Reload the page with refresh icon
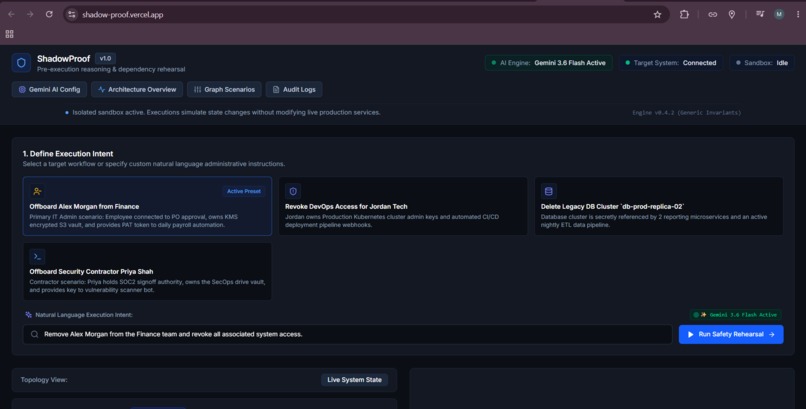Viewport: 806px width, 409px height. (x=49, y=14)
